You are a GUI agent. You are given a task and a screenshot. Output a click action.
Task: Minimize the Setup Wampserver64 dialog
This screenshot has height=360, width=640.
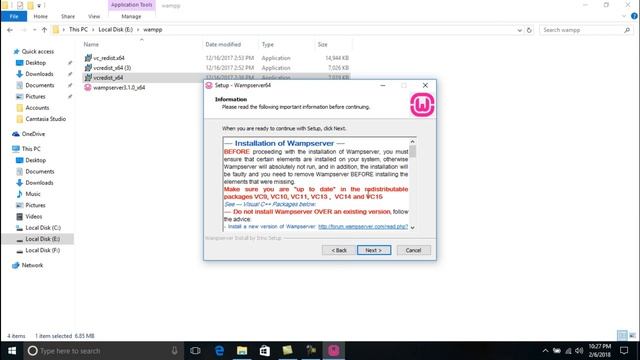383,85
